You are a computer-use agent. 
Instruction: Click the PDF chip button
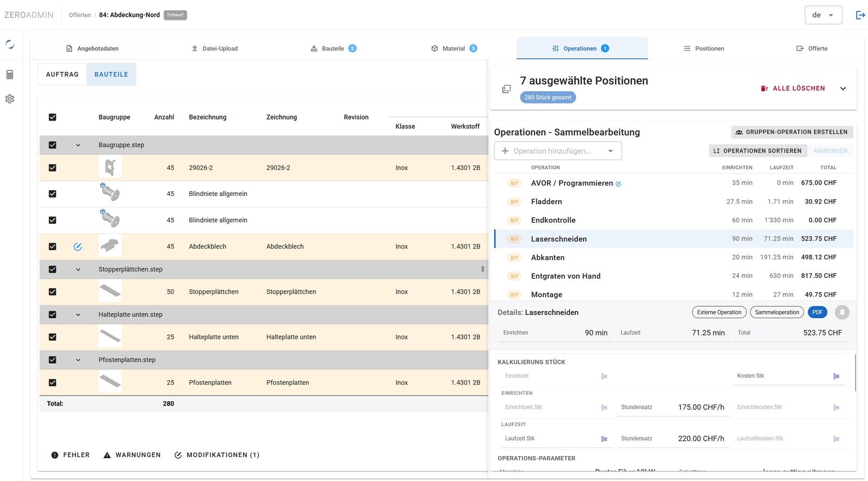(818, 312)
